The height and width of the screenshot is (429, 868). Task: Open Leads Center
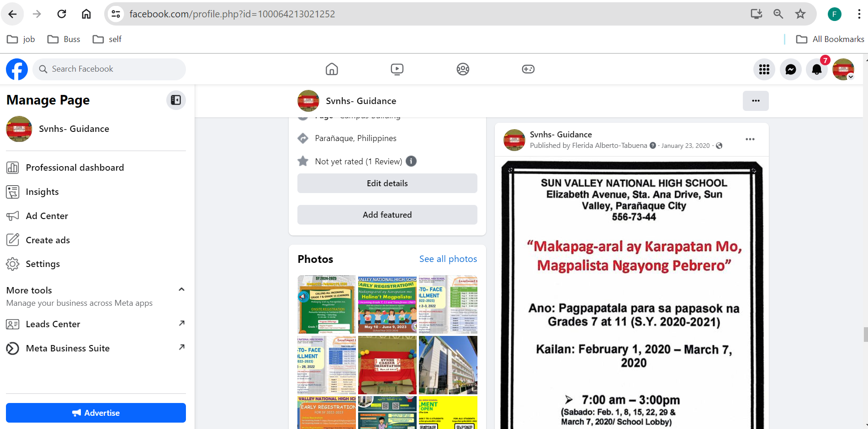(x=96, y=324)
